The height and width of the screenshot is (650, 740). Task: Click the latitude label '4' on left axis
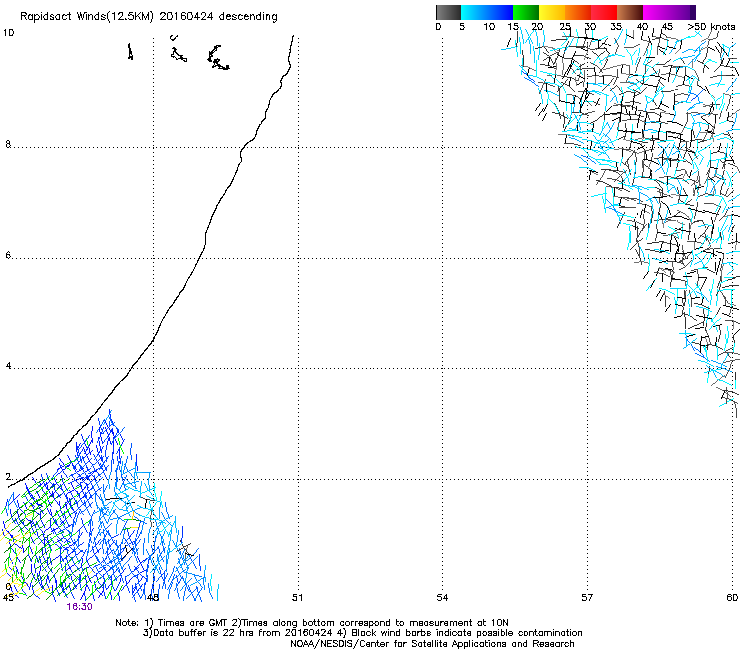tap(8, 366)
